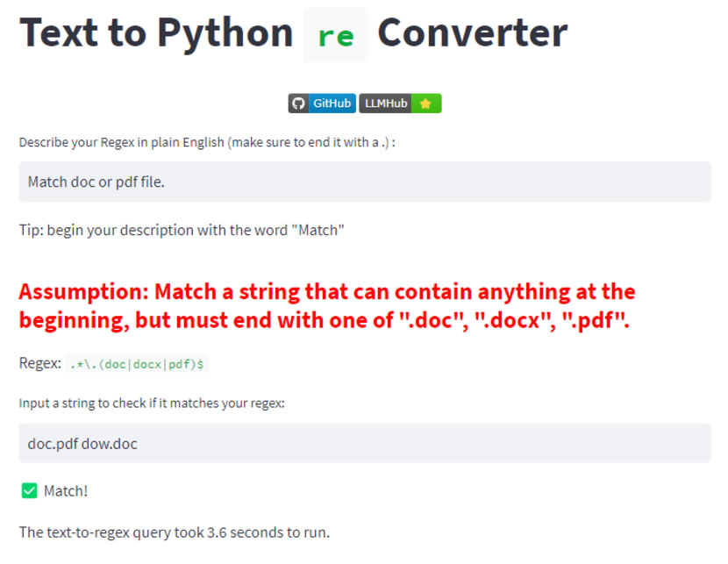This screenshot has width=728, height=564.
Task: Click the word "Converter" in the title
Action: [x=472, y=33]
